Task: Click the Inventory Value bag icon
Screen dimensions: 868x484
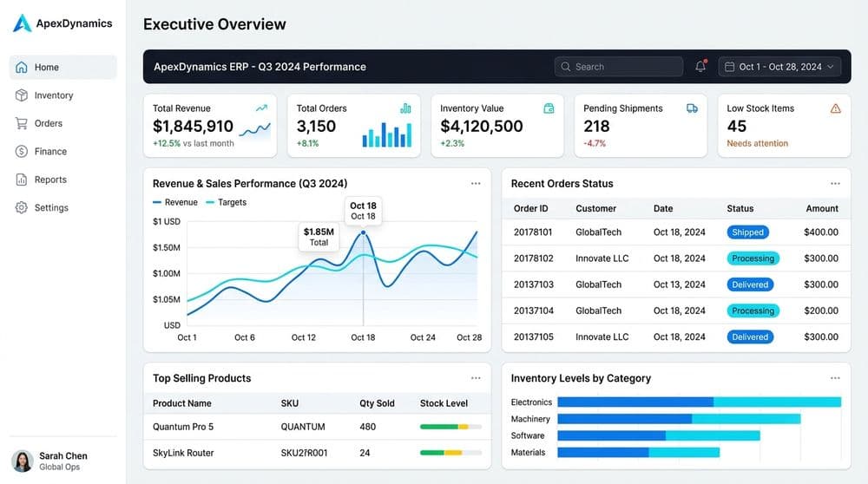Action: 549,108
